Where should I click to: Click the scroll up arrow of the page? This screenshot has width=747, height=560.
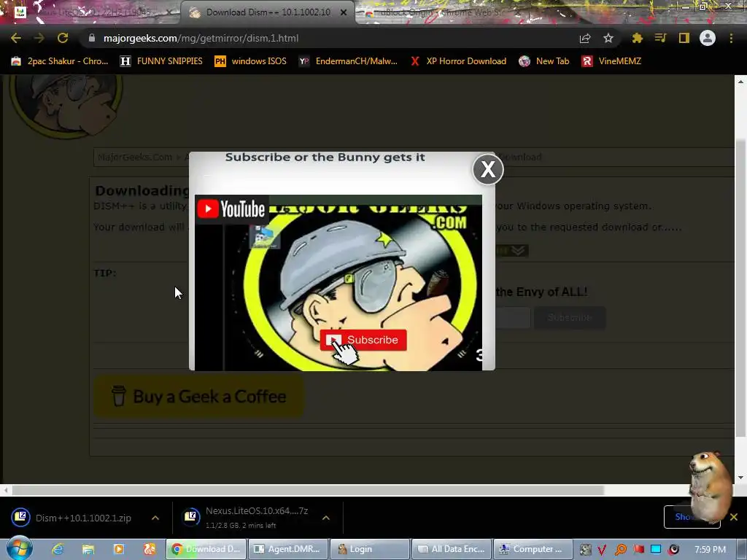pos(740,82)
